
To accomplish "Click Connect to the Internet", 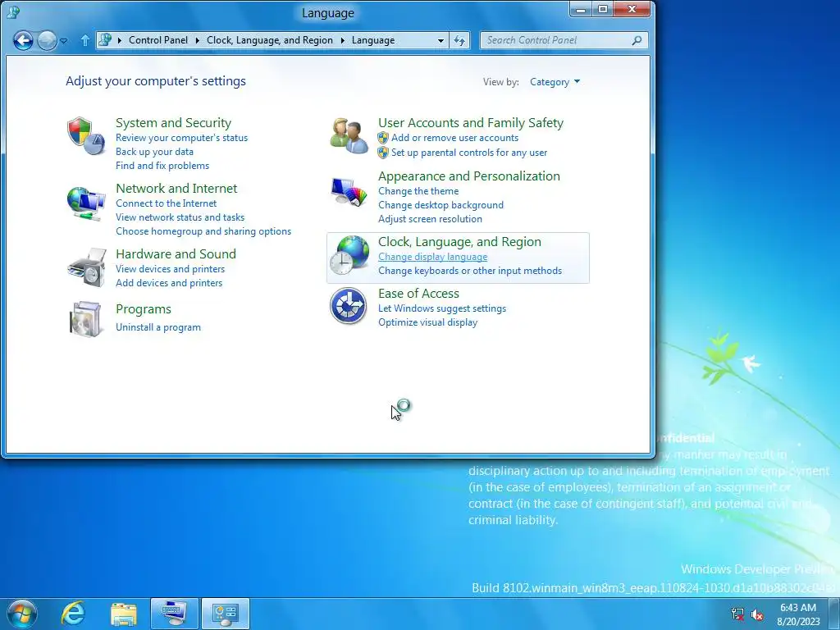I will [x=166, y=203].
